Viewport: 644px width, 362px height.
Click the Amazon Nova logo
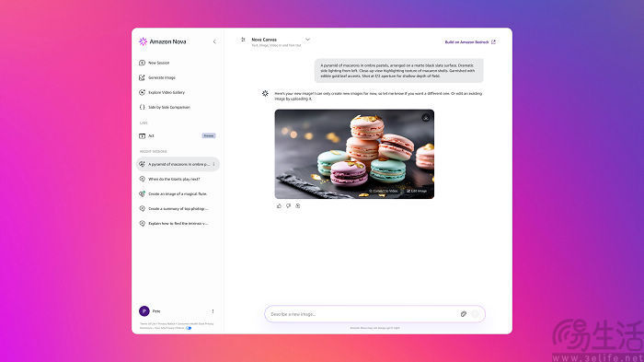(163, 41)
